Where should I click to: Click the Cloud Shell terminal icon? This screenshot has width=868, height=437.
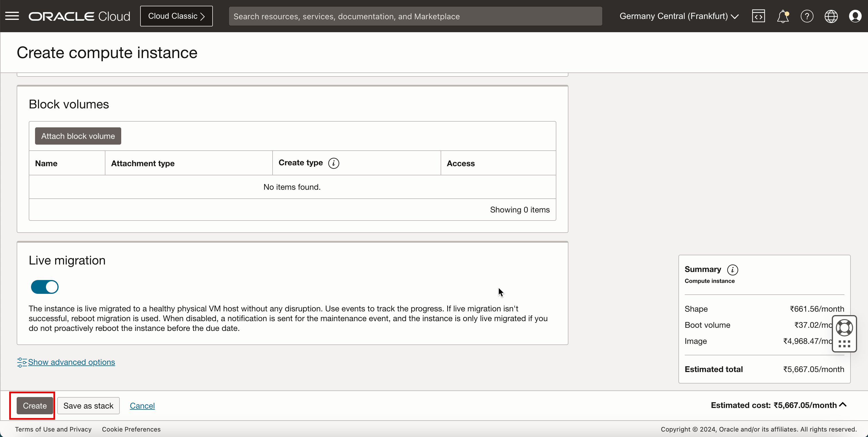[758, 16]
